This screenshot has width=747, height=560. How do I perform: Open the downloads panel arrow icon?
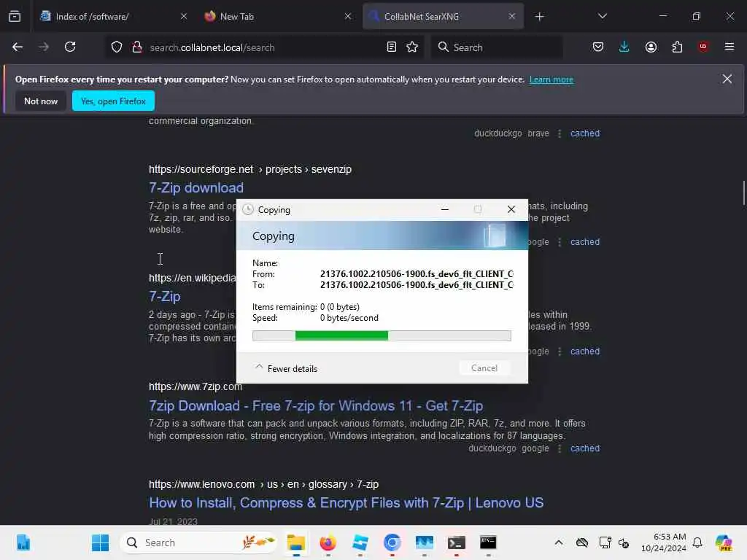[624, 47]
